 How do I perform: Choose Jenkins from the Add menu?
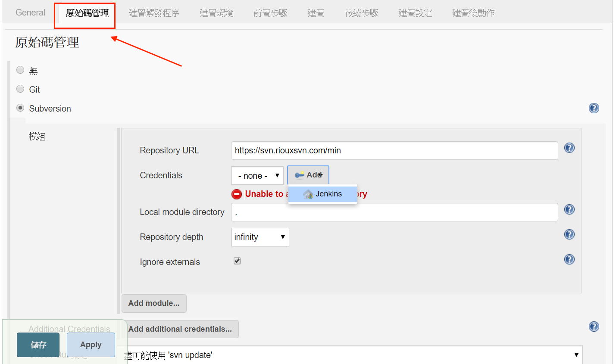point(322,194)
